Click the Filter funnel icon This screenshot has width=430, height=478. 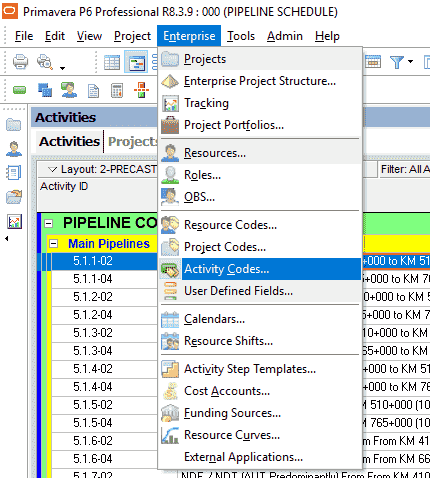[397, 62]
